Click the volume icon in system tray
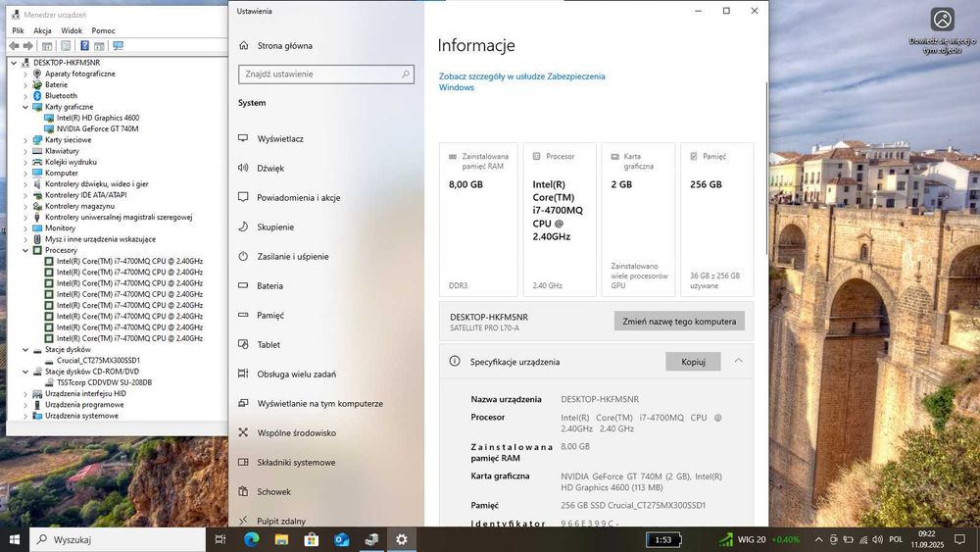This screenshot has width=980, height=552. 877,539
